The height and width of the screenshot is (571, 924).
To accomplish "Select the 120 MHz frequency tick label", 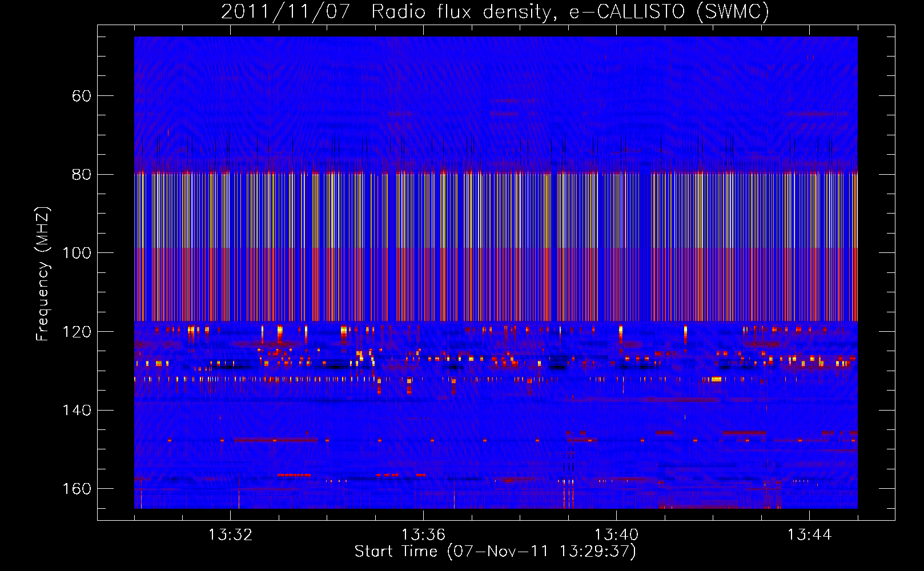I will point(77,332).
